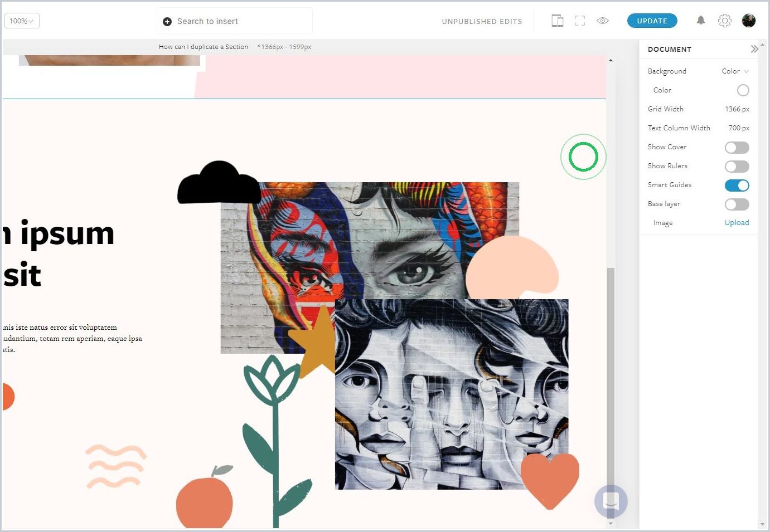Open the user profile avatar
This screenshot has width=770, height=532.
pos(749,21)
